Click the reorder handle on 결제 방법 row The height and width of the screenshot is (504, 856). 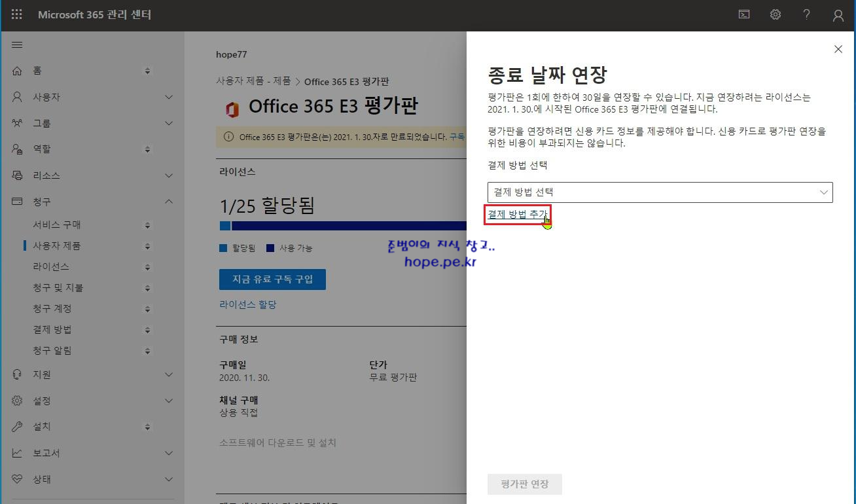click(x=147, y=330)
